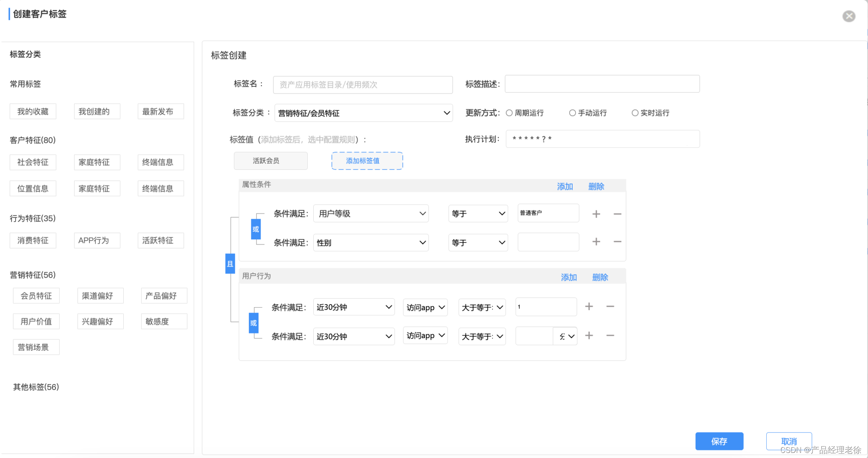Click minus icon on 性别 condition row
Screen dimensions: 868x458
pyautogui.click(x=617, y=241)
